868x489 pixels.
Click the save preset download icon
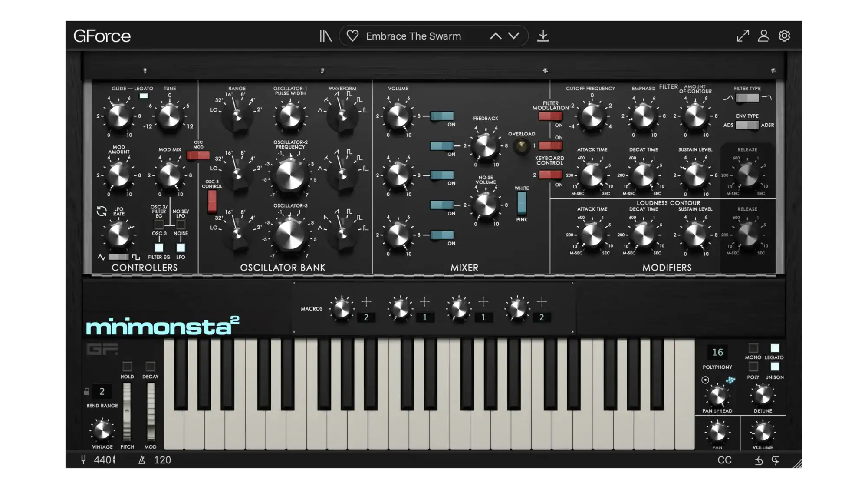click(543, 36)
